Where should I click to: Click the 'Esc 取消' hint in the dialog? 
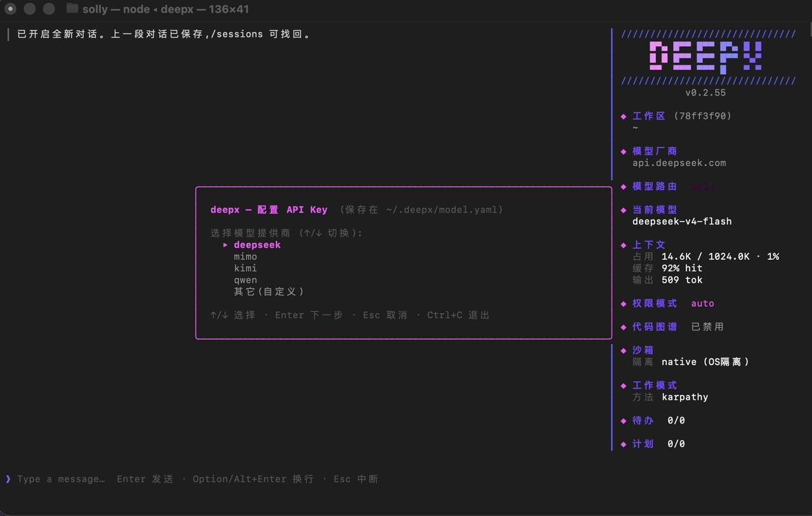click(385, 315)
